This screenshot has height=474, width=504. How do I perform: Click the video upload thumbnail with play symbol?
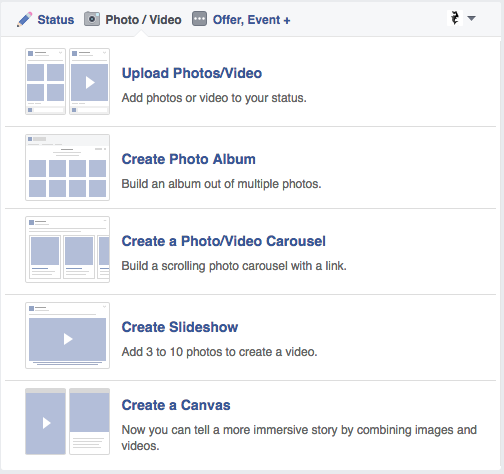pos(89,81)
